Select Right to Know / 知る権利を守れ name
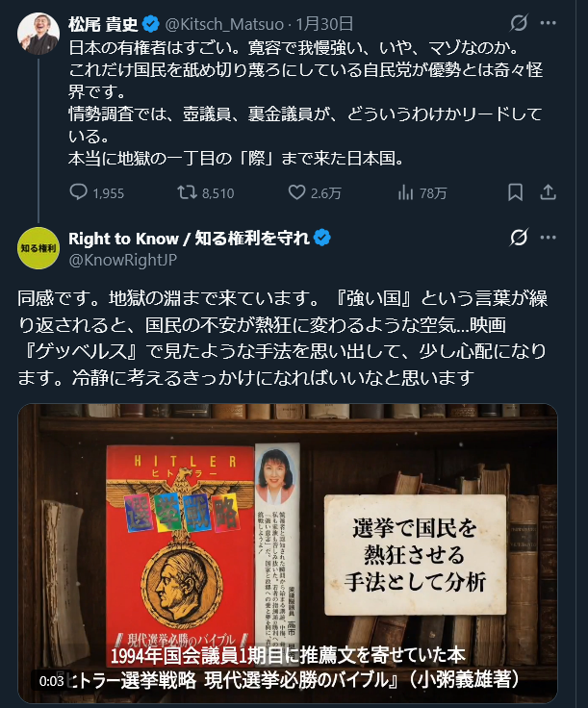This screenshot has height=708, width=588. tap(189, 238)
